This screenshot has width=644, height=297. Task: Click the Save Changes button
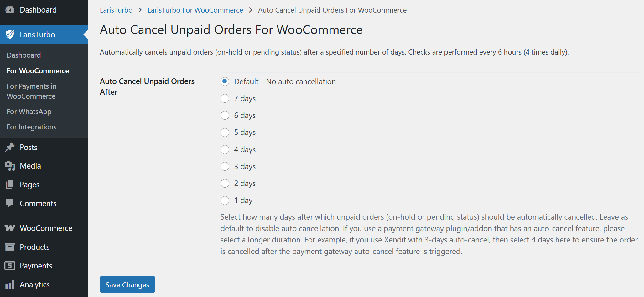(x=127, y=284)
